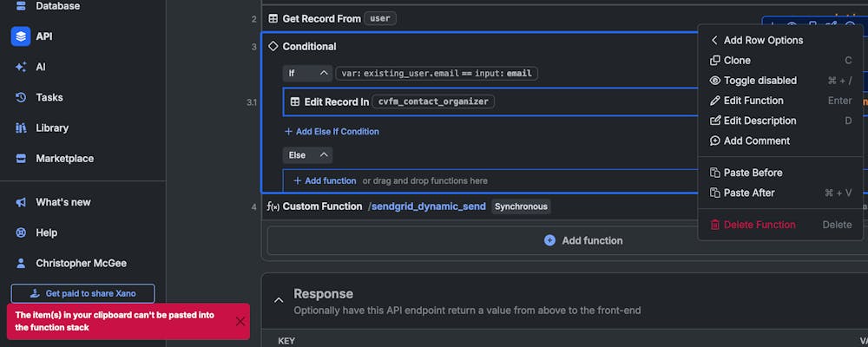Click the large Add function button

(583, 240)
